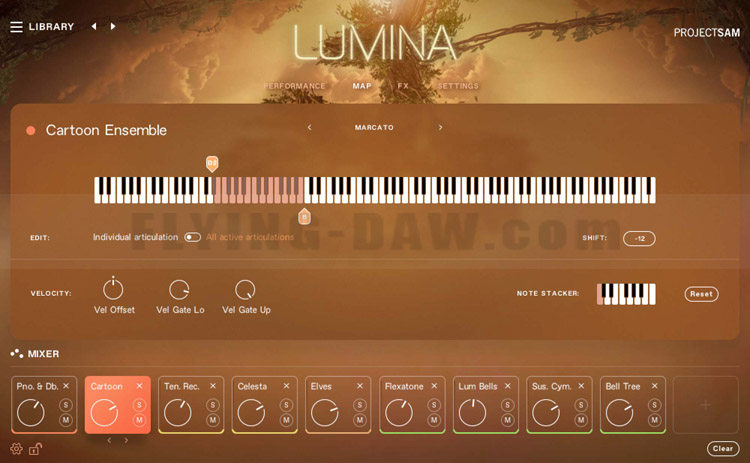Adjust the Vel Gate Up knob
This screenshot has width=750, height=463.
tap(245, 290)
